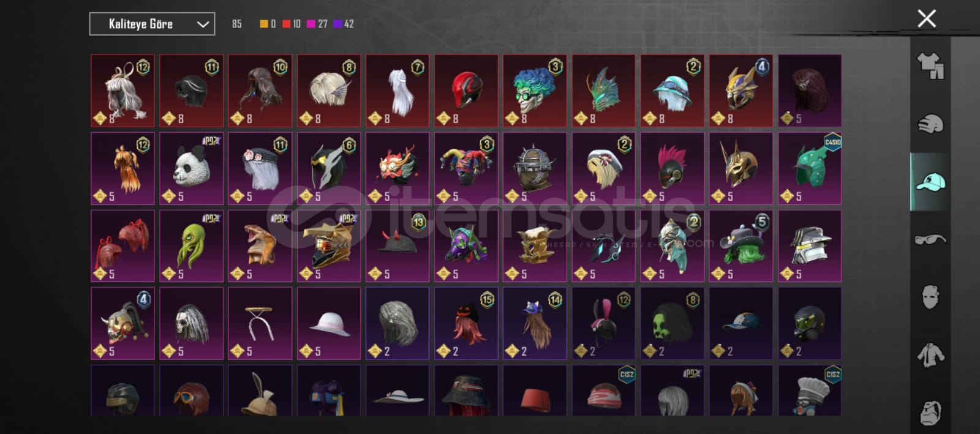Choose the red and black motorcycle helmet

[x=466, y=91]
